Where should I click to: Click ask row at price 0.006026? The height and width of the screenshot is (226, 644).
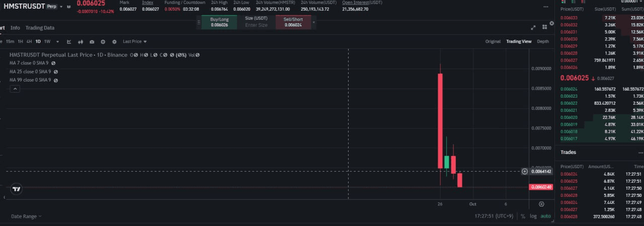point(601,67)
